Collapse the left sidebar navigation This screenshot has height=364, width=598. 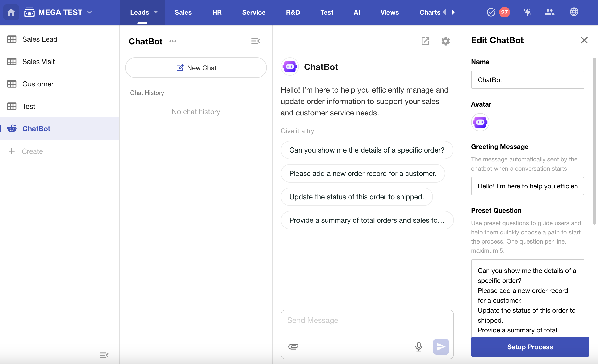click(104, 355)
